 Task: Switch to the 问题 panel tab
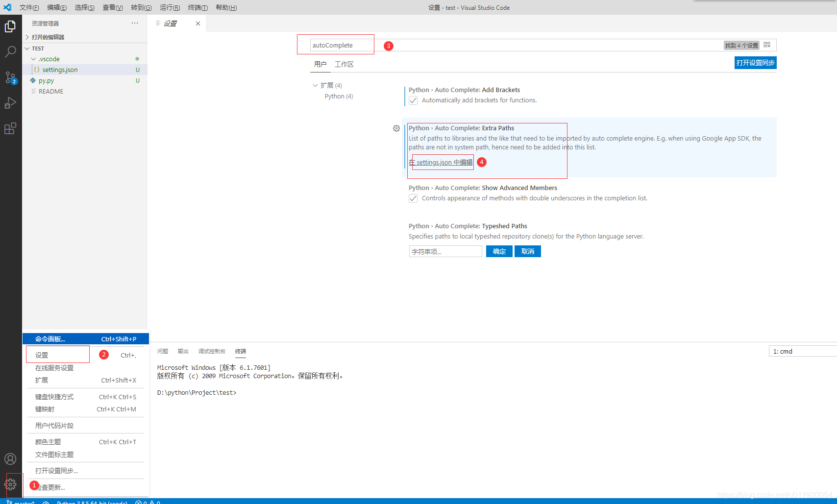pyautogui.click(x=163, y=351)
